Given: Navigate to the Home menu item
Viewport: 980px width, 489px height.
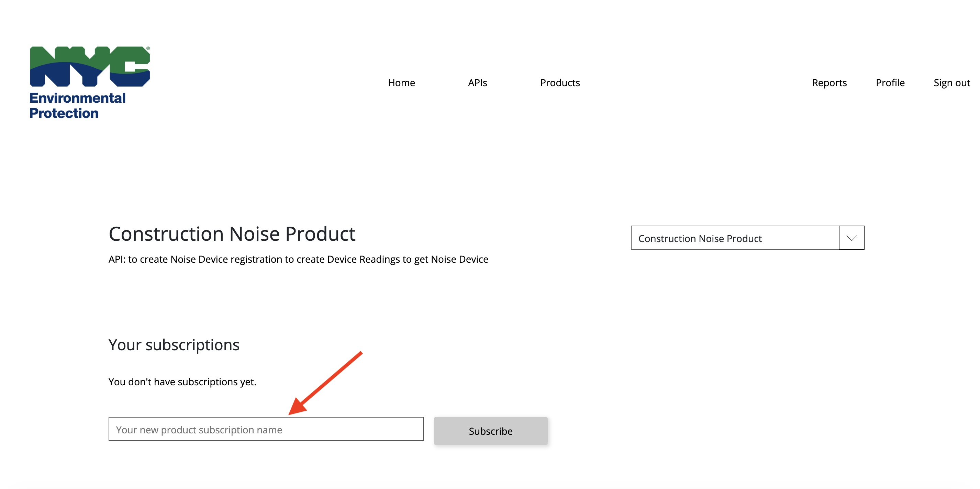Looking at the screenshot, I should pos(401,82).
